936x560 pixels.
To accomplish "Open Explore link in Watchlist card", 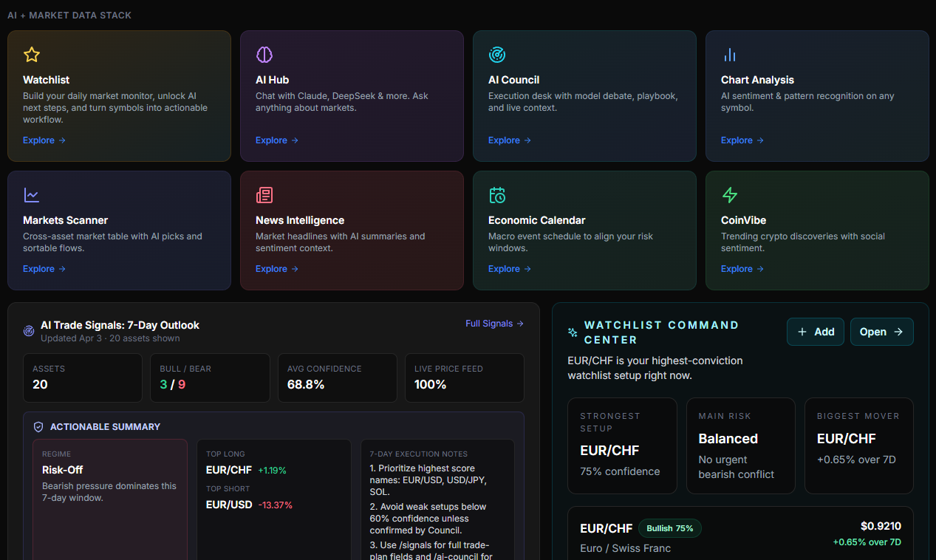I will tap(44, 140).
